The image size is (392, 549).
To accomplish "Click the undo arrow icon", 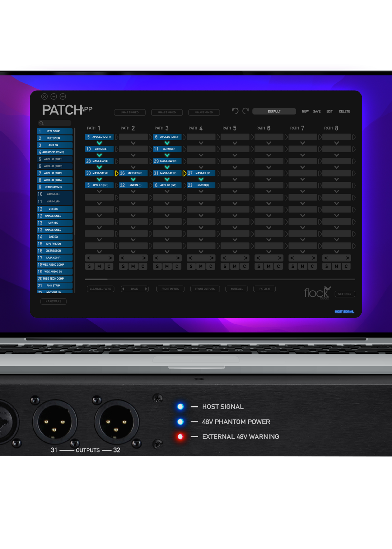I will 235,111.
